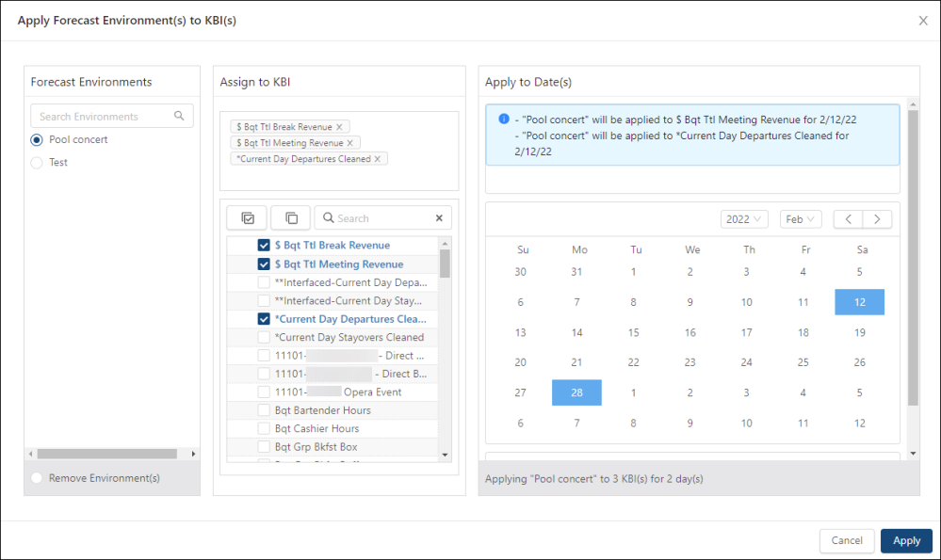Viewport: 941px width, 560px height.
Task: Click the copy icon button beside KBI search
Action: (x=291, y=218)
